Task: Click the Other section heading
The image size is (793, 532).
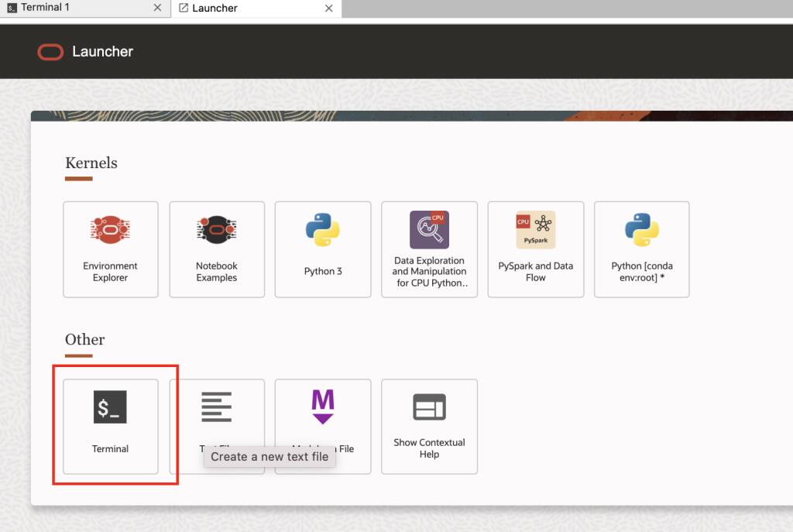Action: point(84,340)
